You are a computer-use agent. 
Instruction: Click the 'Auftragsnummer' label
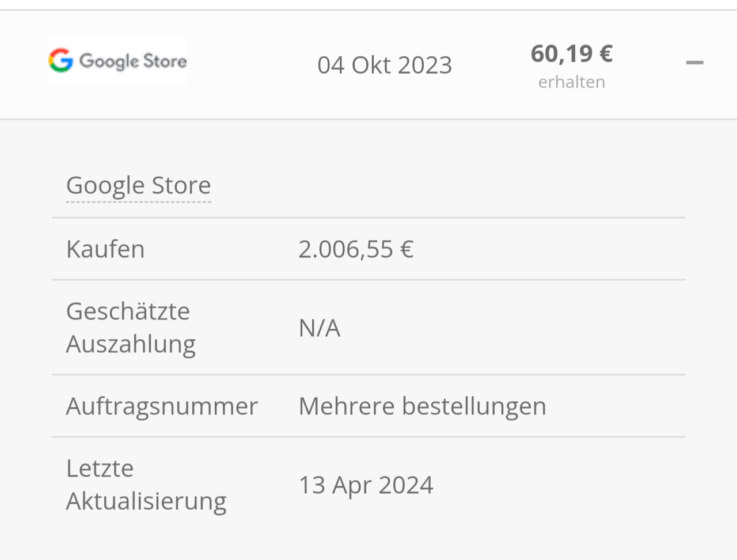coord(162,406)
